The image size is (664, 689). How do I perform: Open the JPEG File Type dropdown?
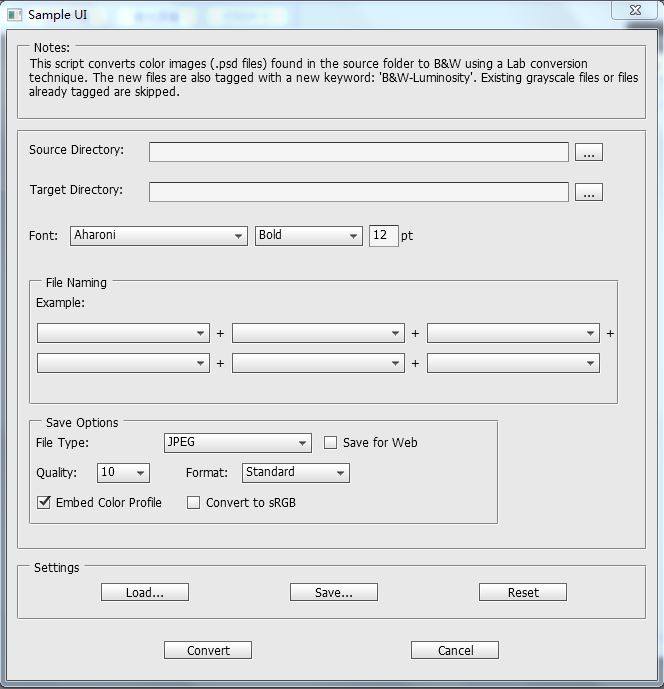point(238,443)
